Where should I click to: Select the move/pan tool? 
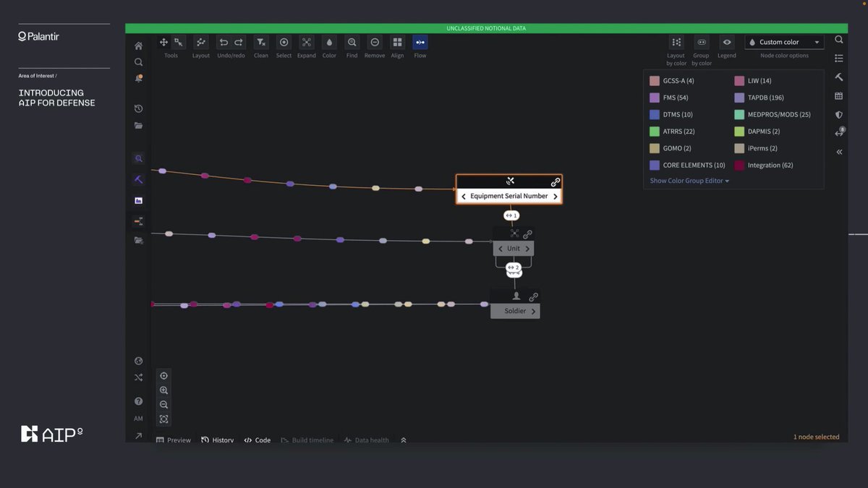[164, 42]
